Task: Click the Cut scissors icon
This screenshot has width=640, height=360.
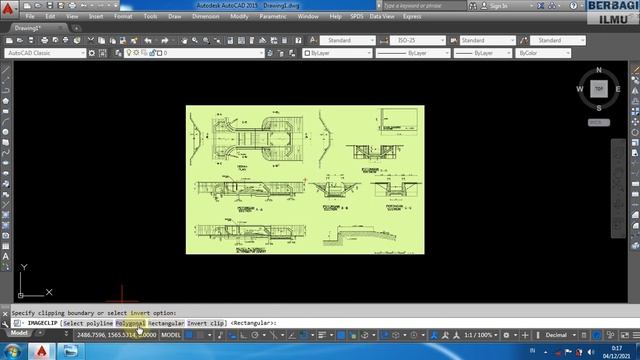Action: [91, 40]
